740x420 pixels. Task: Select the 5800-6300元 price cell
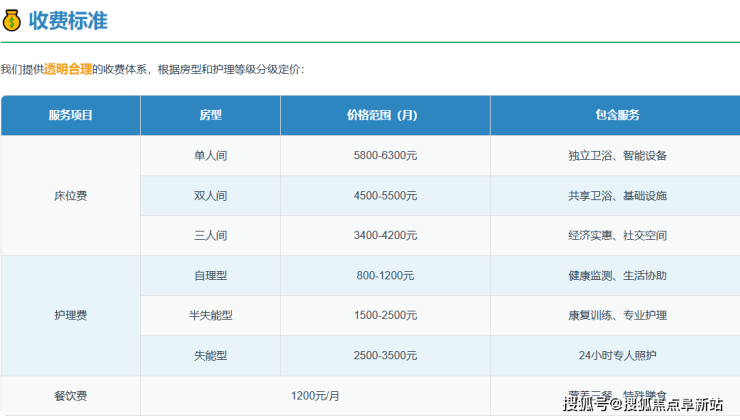pyautogui.click(x=385, y=156)
